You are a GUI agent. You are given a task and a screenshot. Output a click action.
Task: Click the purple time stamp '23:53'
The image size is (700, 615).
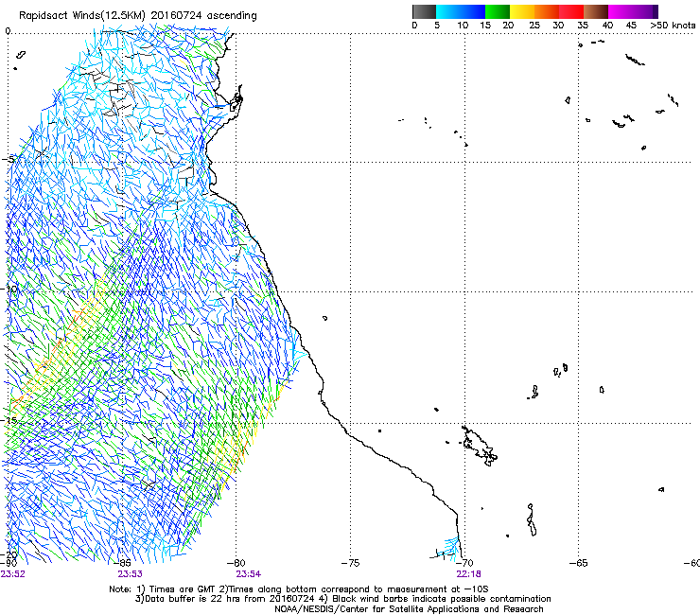point(130,574)
